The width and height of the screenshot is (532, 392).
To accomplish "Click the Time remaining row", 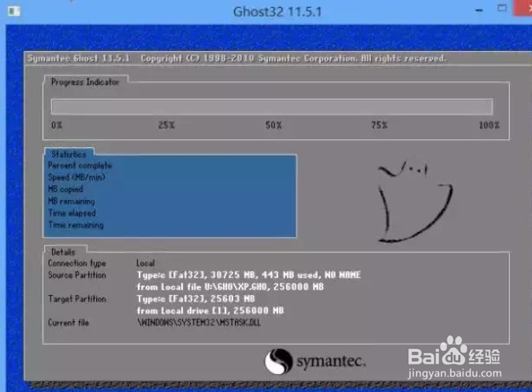I will (76, 224).
